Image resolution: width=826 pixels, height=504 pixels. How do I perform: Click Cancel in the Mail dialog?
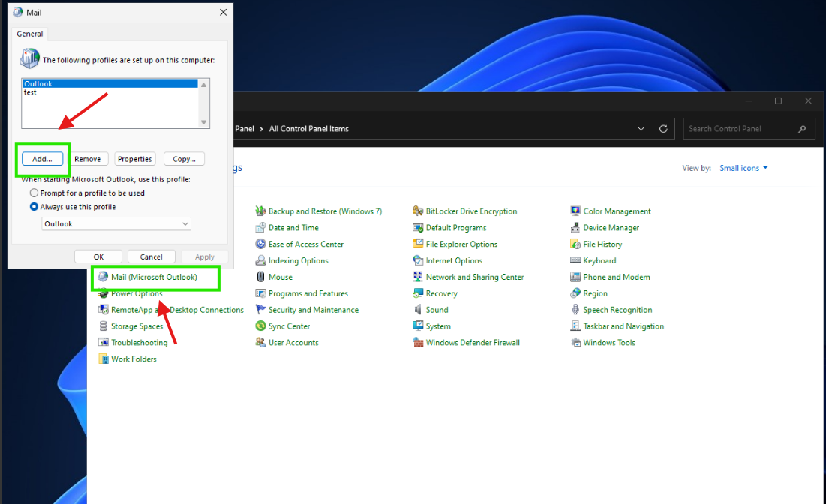(x=152, y=256)
